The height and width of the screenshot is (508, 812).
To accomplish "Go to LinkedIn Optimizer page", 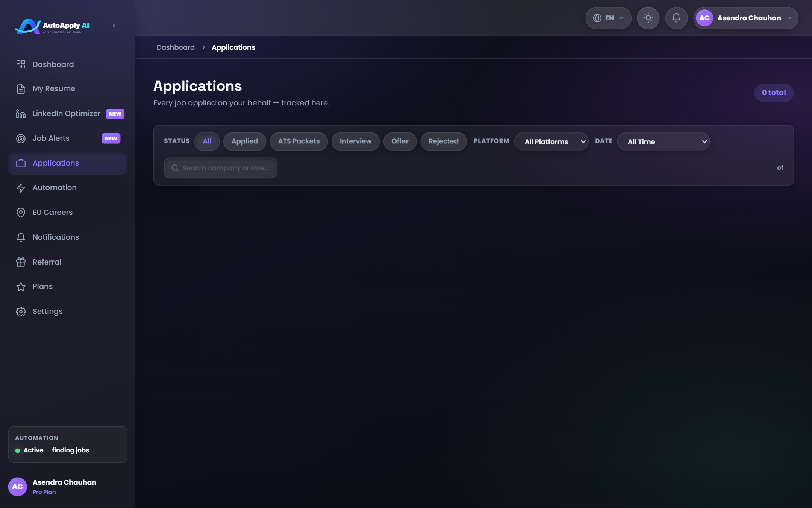I will click(x=68, y=114).
